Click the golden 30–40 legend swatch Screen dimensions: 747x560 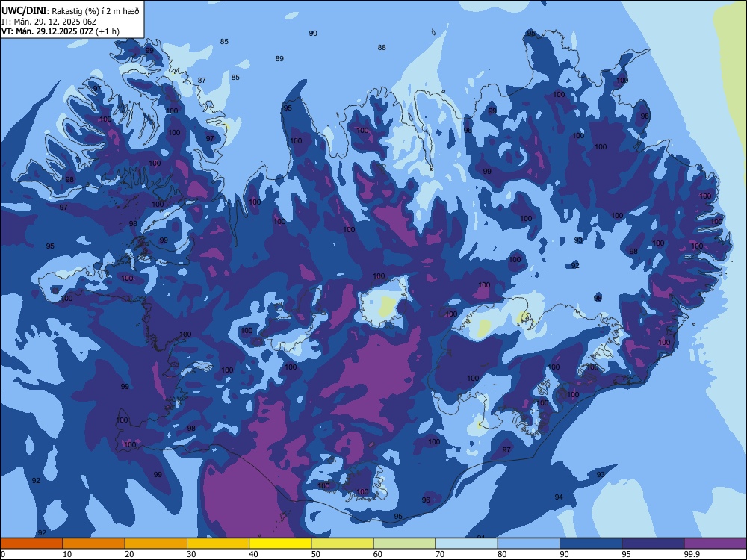click(218, 544)
